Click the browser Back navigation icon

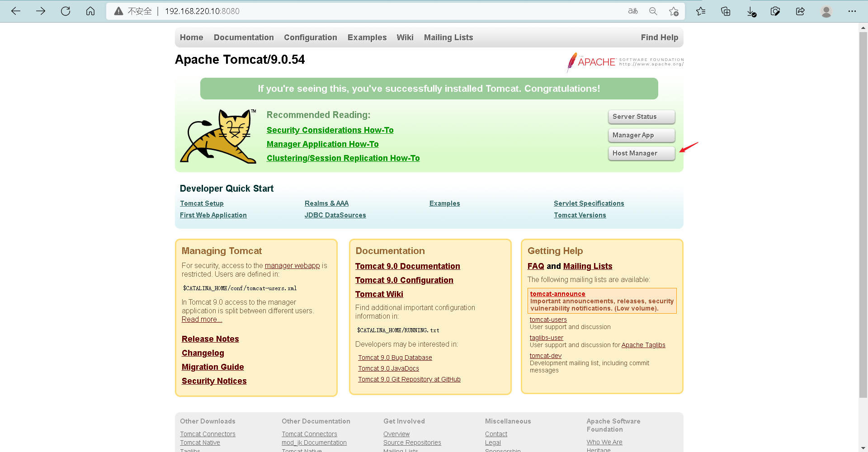coord(16,11)
